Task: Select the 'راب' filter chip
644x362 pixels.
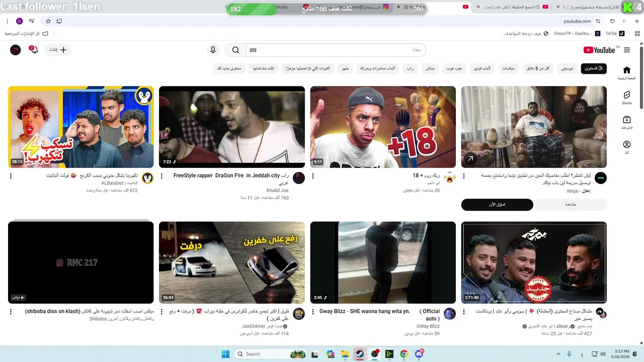Action: point(410,68)
